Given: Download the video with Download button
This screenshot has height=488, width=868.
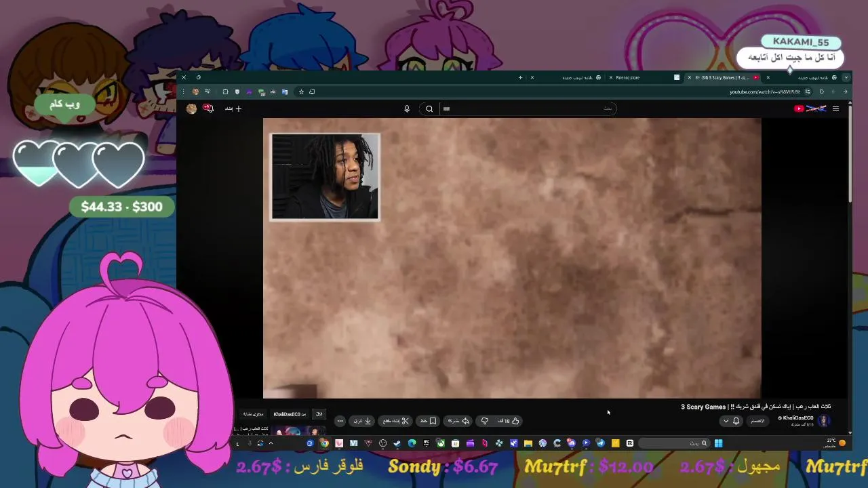Looking at the screenshot, I should point(363,421).
